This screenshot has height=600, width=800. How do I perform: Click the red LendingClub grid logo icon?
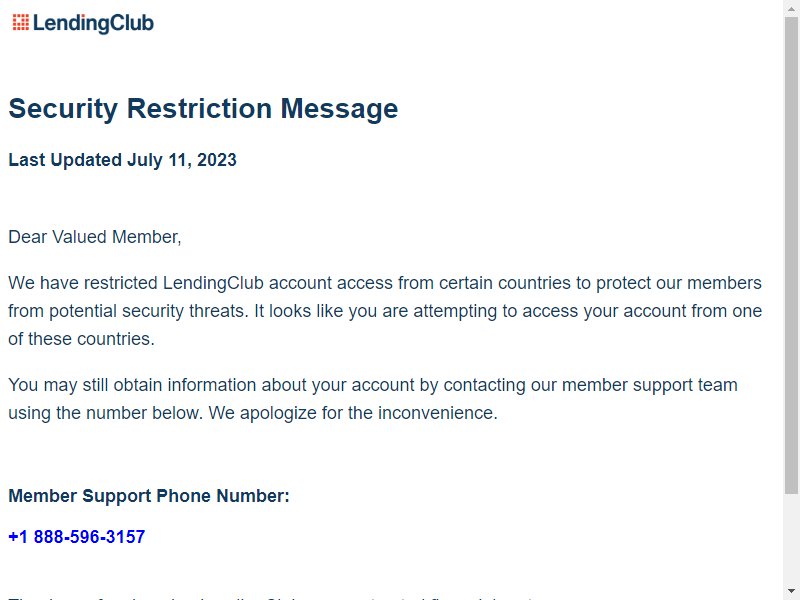[20, 22]
